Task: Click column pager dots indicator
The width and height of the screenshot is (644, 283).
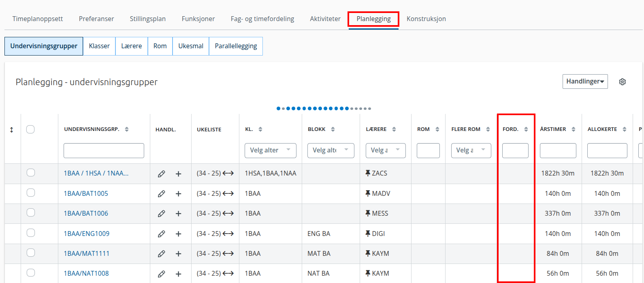Action: click(324, 109)
